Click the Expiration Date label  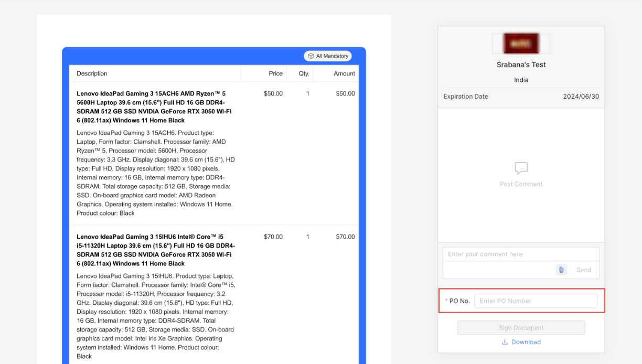466,97
